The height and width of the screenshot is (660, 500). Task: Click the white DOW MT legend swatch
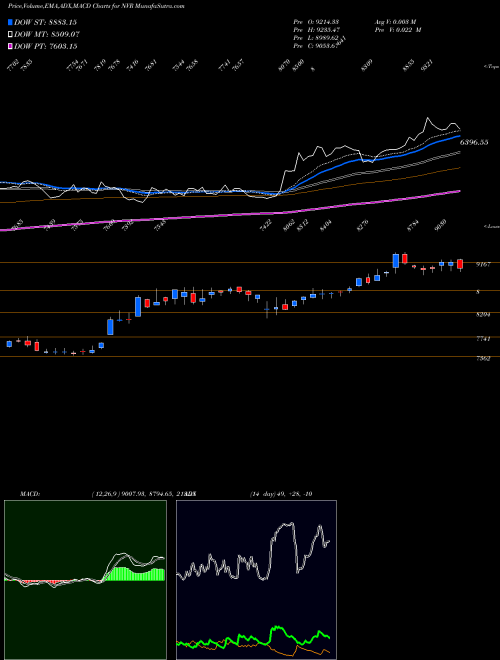click(x=11, y=35)
